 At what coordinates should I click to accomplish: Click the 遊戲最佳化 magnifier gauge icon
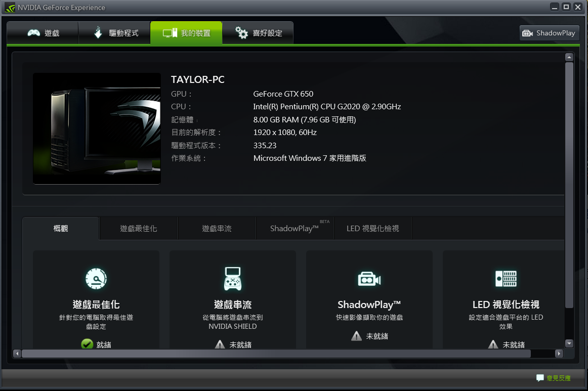(x=96, y=279)
